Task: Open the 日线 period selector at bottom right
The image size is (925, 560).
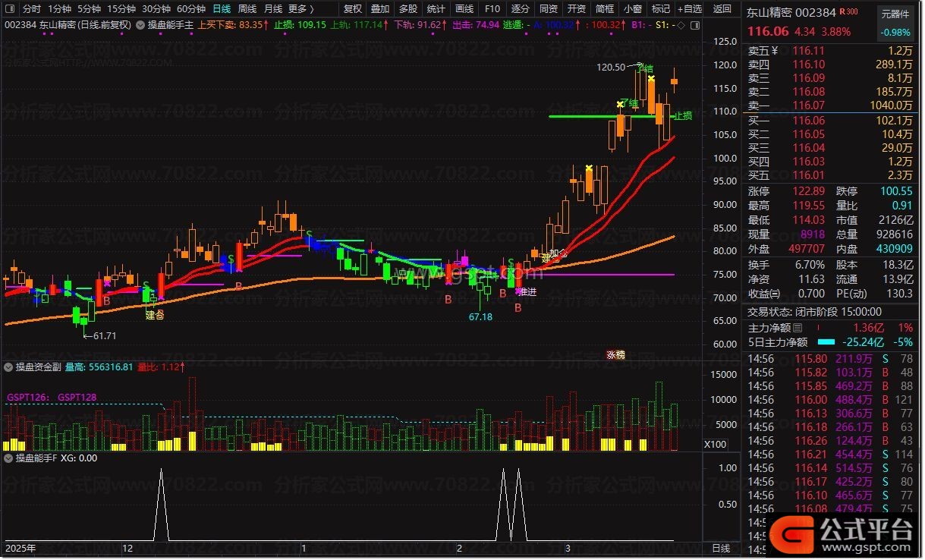Action: [720, 548]
